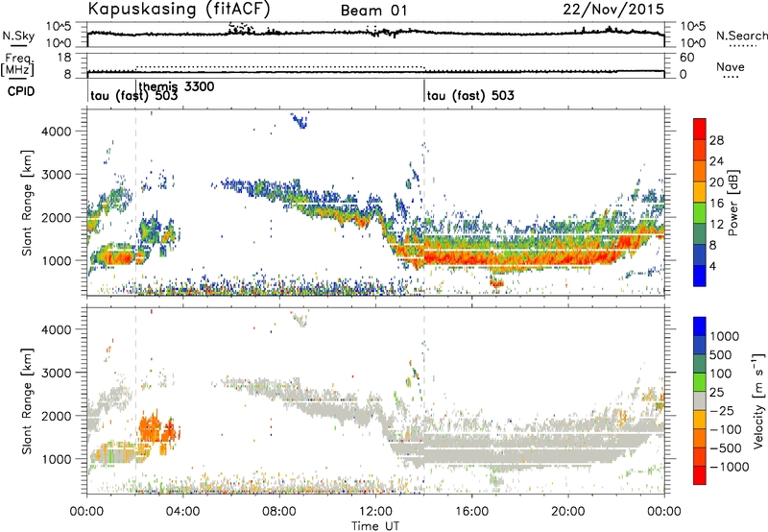Click the 4 label on Power color bar

713,266
